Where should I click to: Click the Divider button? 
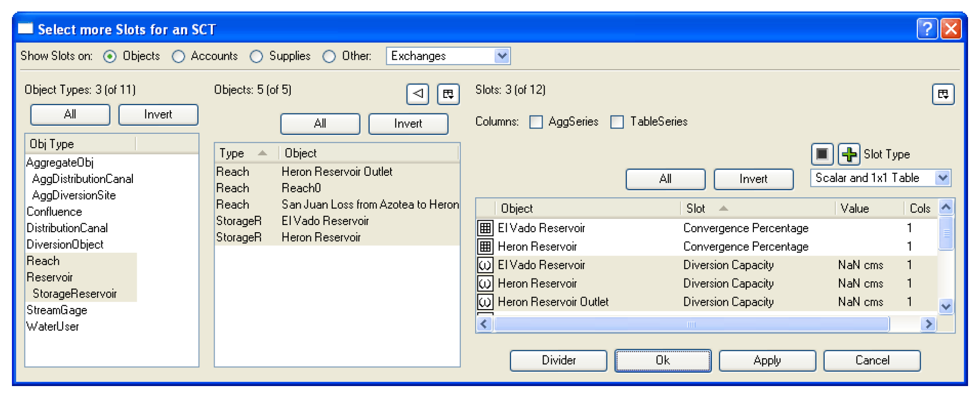(x=558, y=361)
